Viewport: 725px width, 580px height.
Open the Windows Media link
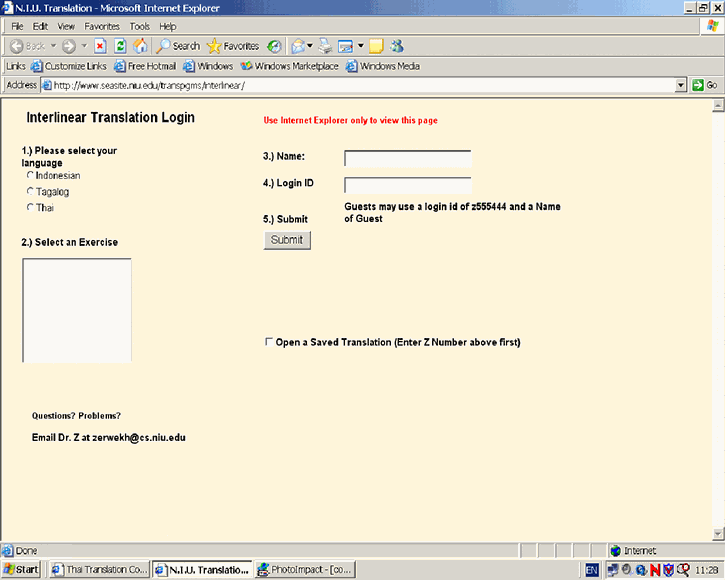[x=383, y=66]
